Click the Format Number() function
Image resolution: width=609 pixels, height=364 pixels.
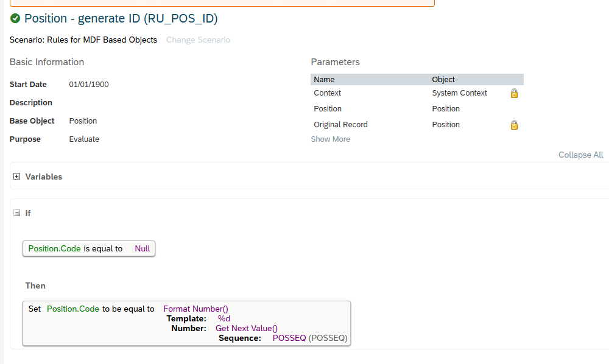tap(195, 309)
